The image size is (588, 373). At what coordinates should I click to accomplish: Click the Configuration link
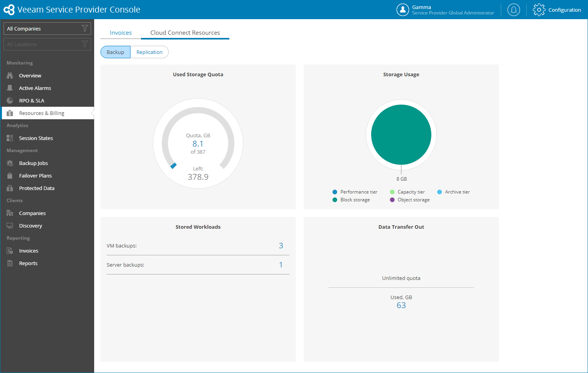tap(565, 10)
